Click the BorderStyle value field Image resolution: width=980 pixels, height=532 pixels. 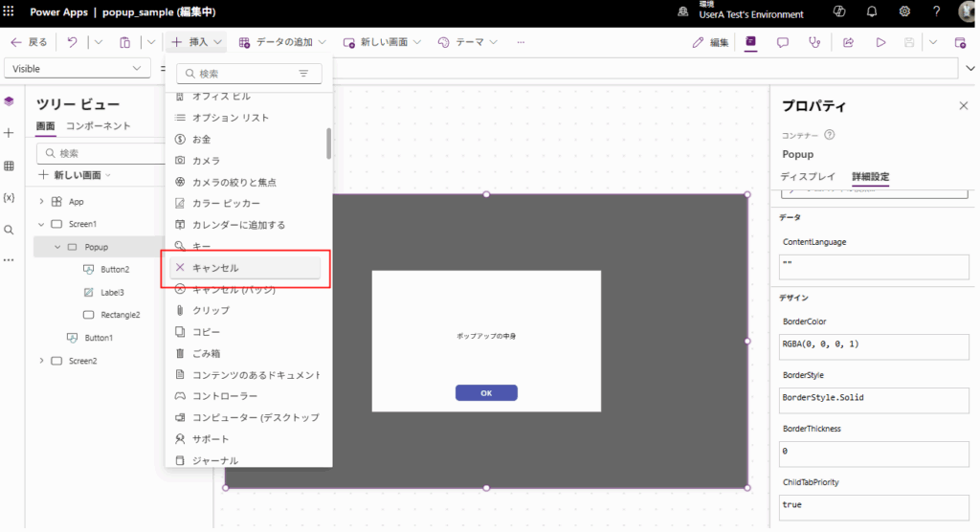(874, 401)
